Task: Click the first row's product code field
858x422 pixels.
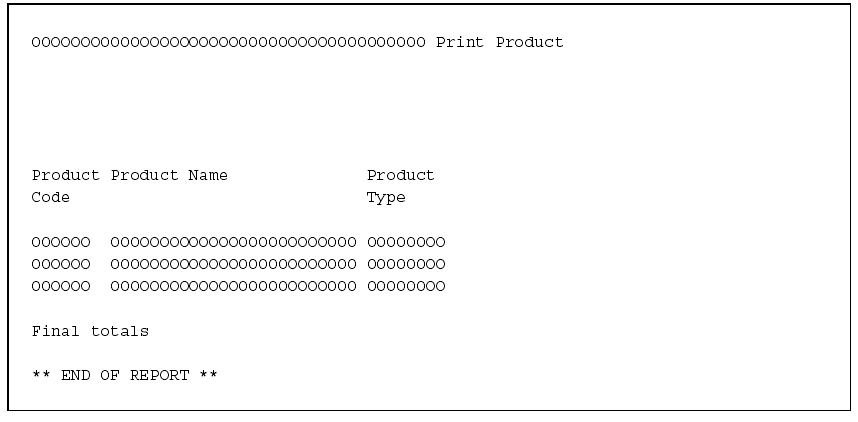Action: [61, 242]
